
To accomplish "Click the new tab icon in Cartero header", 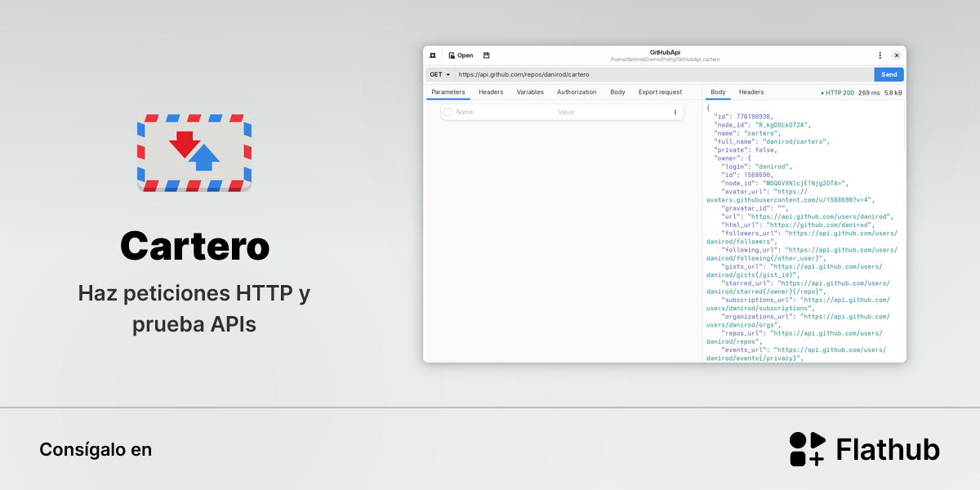I will tap(432, 56).
